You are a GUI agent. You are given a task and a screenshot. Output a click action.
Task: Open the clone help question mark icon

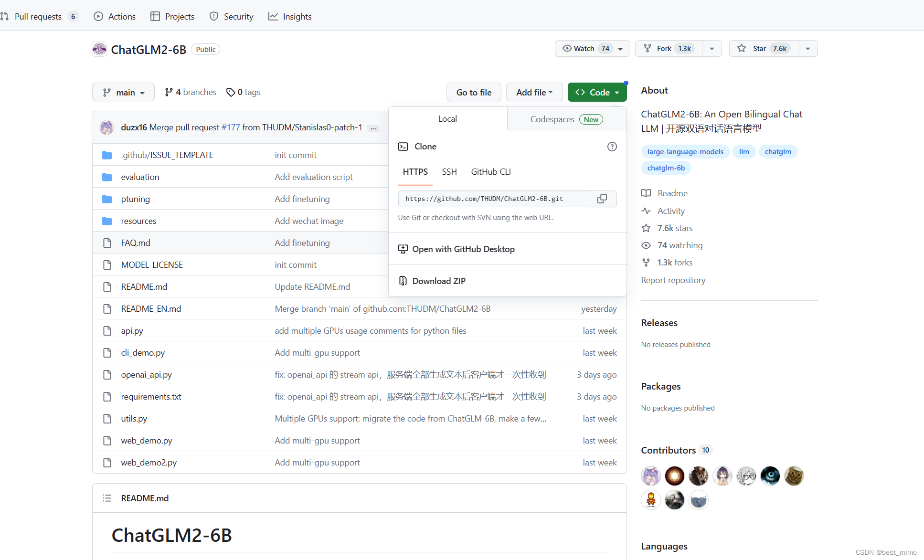click(x=612, y=147)
